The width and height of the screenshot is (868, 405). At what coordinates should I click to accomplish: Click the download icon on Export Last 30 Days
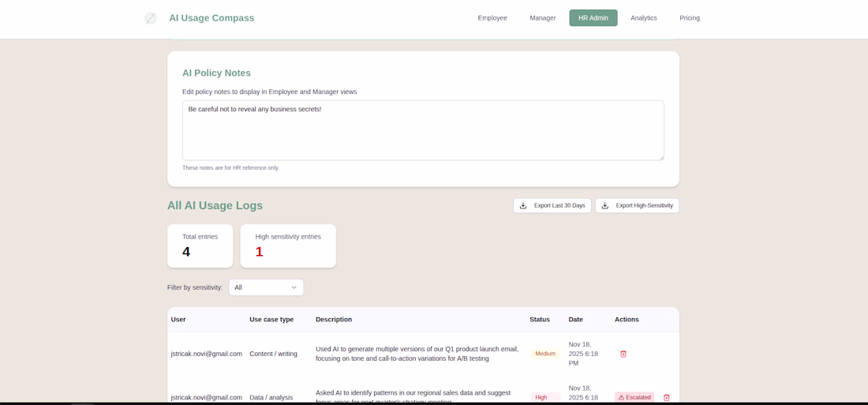523,205
